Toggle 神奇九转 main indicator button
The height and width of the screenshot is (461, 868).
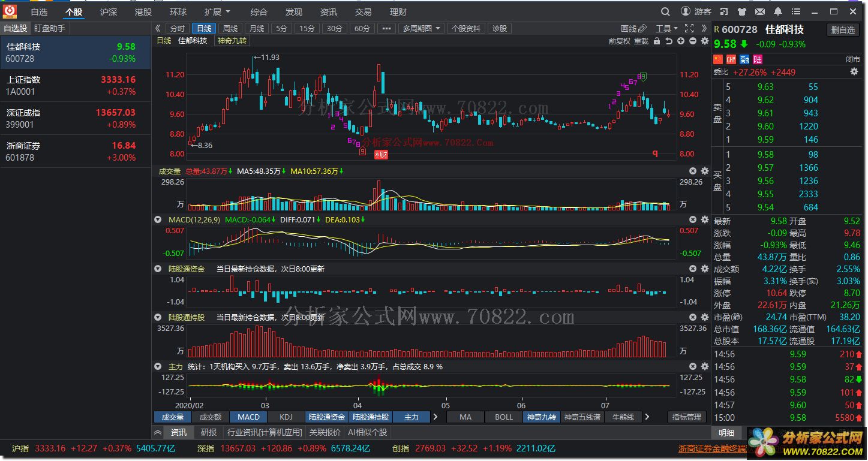(x=542, y=417)
